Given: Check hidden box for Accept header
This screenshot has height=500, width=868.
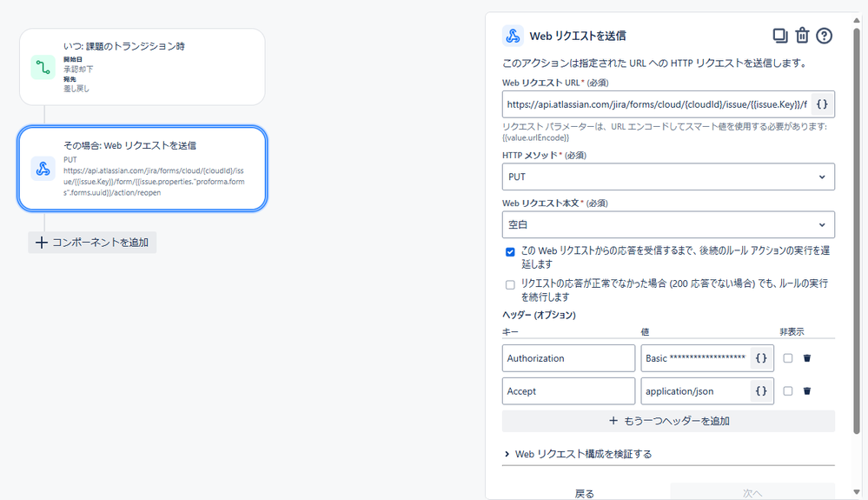Looking at the screenshot, I should (788, 391).
